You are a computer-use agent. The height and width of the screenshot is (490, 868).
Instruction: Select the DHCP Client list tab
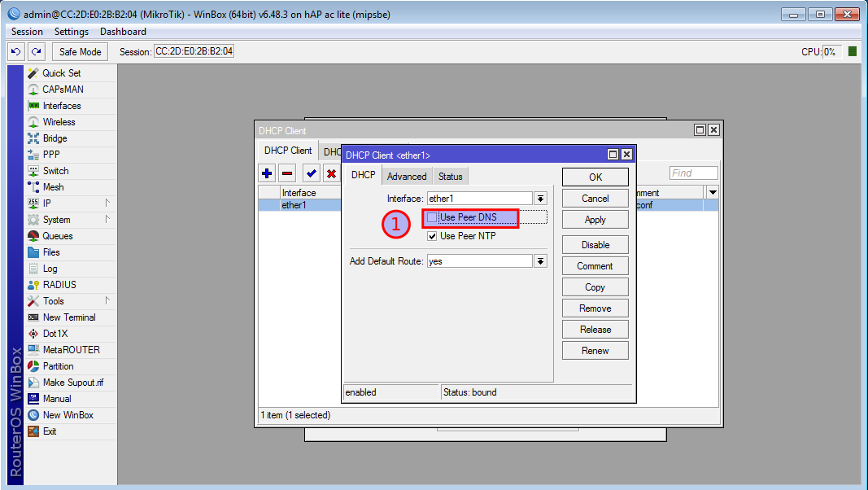click(x=288, y=151)
